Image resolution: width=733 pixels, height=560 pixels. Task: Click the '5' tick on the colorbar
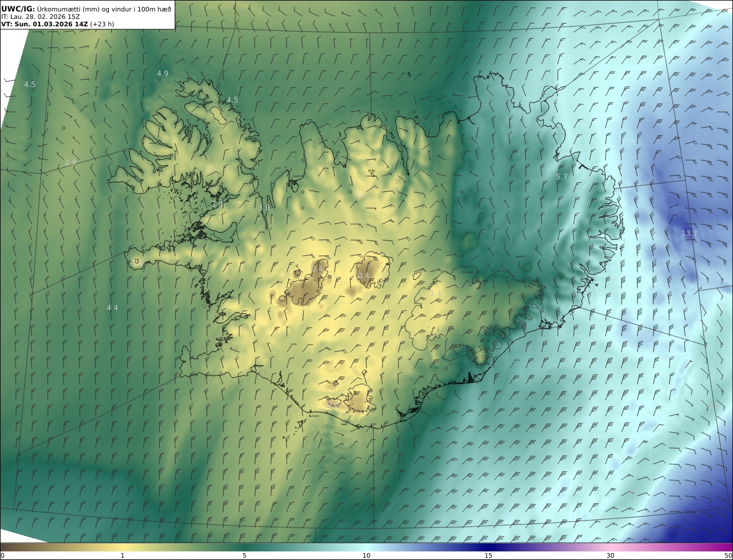point(245,555)
